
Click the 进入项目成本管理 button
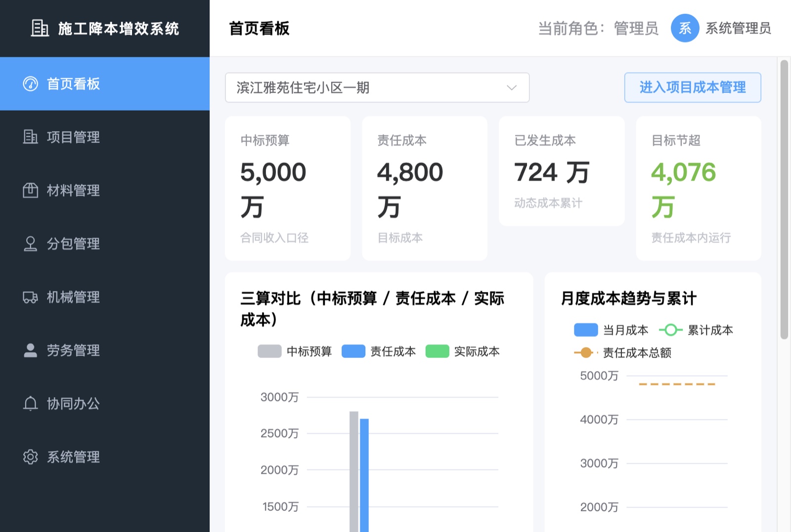(x=693, y=87)
